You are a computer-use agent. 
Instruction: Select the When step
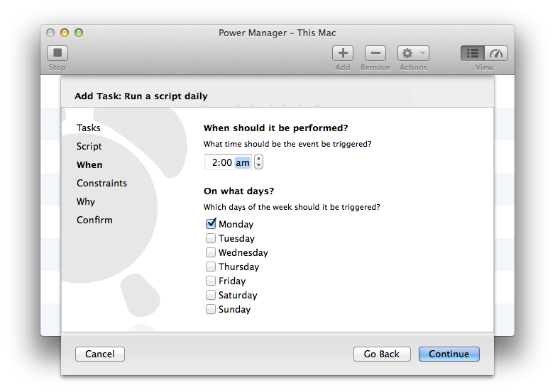89,164
